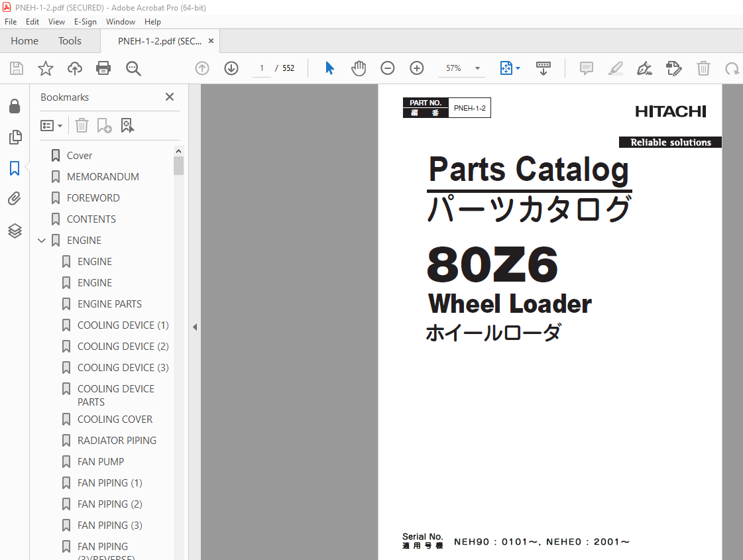743x560 pixels.
Task: Open the security lock panel
Action: tap(15, 106)
